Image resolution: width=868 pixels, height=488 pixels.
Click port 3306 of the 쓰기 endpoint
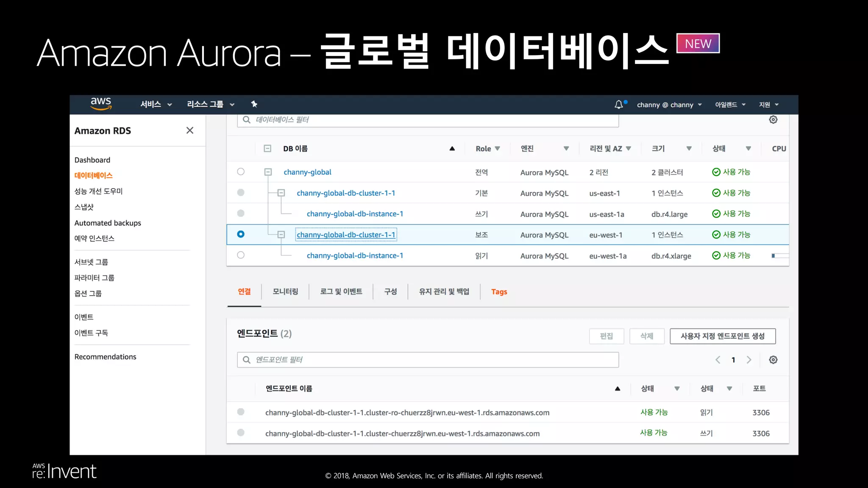coord(761,433)
